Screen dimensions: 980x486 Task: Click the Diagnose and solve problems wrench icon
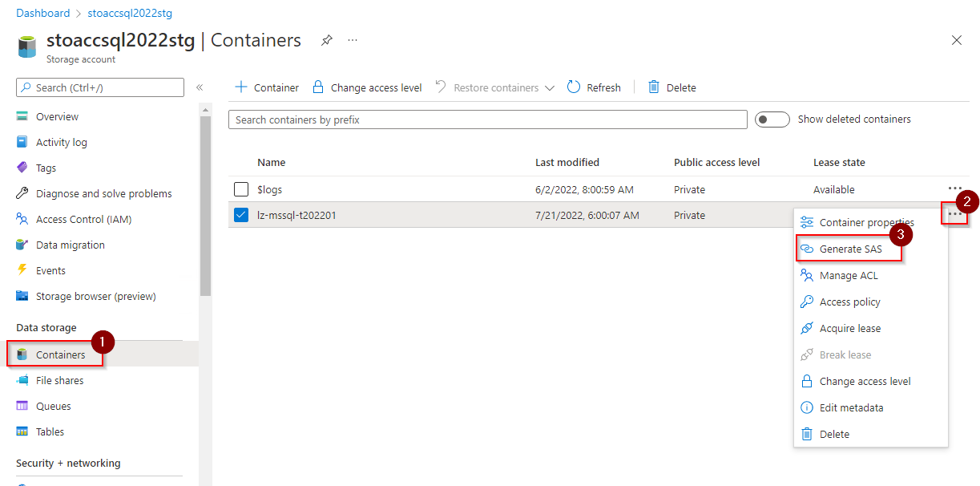22,194
